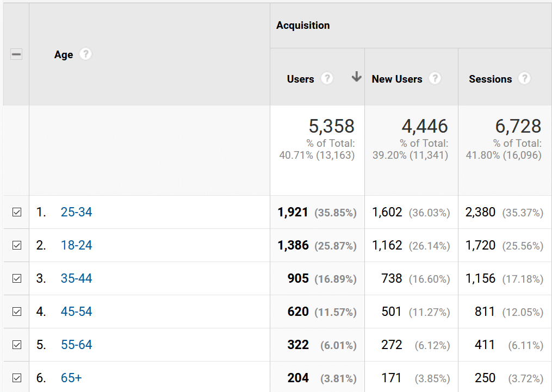This screenshot has width=552, height=392.
Task: Uncheck the checkbox for the 25-34 row
Action: pos(16,212)
